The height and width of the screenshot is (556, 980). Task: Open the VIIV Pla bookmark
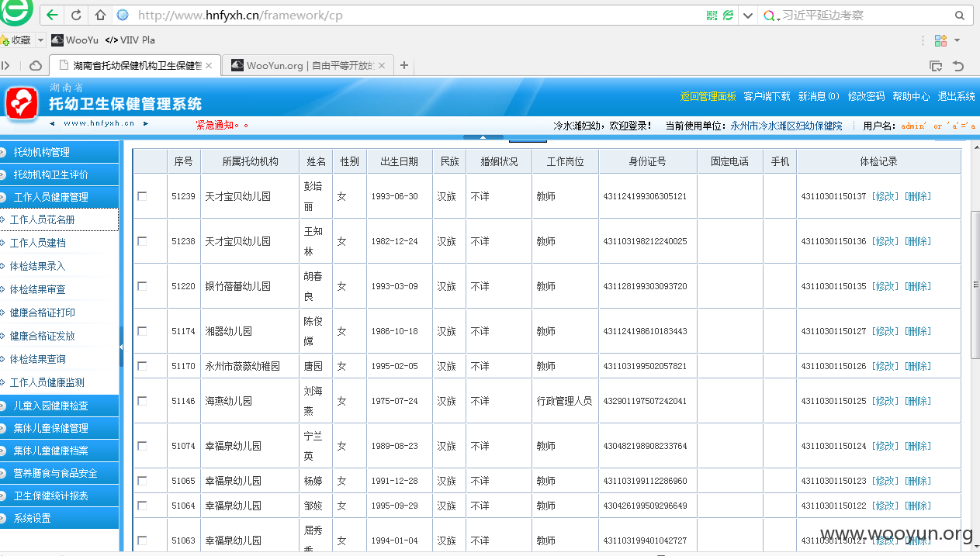(130, 40)
